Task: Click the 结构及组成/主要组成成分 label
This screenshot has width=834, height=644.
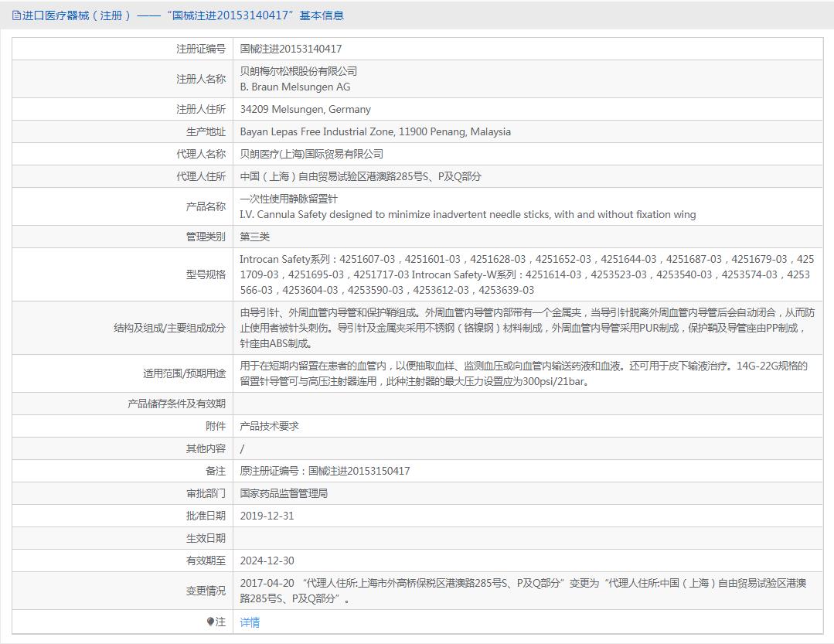Action: pyautogui.click(x=169, y=328)
